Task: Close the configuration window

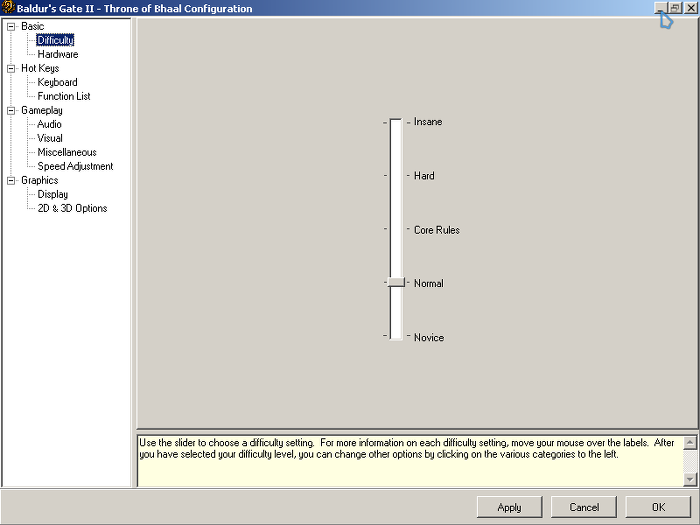Action: point(691,8)
